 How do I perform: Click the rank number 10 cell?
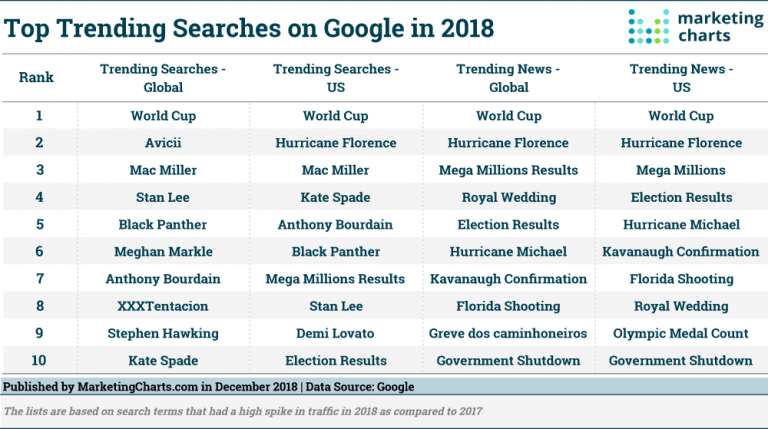38,361
